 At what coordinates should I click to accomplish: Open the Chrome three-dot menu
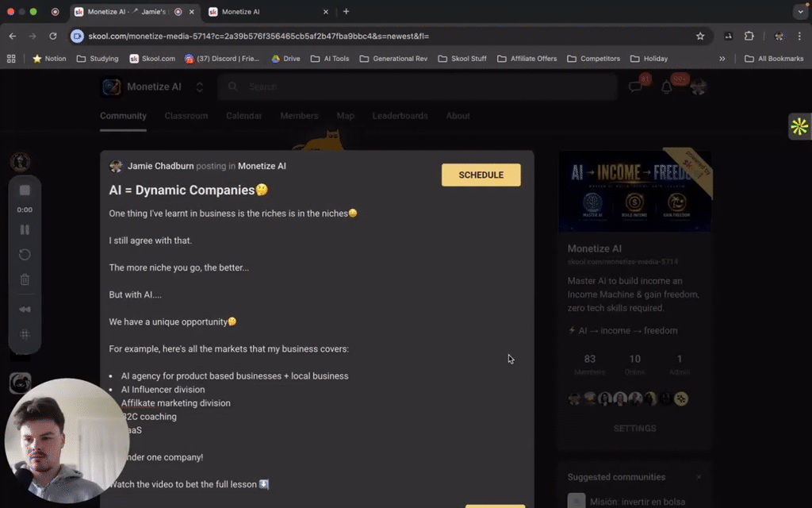[799, 36]
